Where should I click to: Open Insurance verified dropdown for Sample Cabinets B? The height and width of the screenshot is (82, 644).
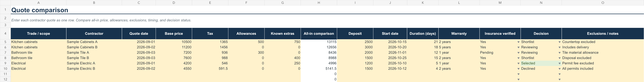point(518,47)
